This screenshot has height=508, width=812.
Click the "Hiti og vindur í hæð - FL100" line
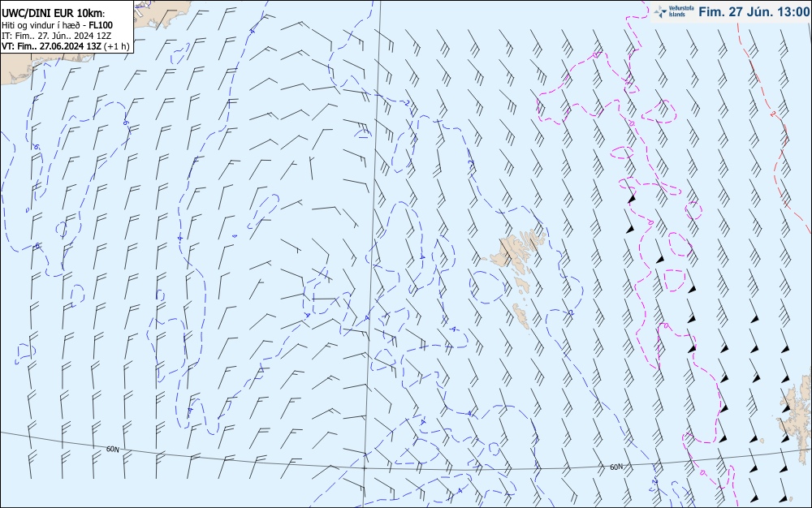point(57,25)
